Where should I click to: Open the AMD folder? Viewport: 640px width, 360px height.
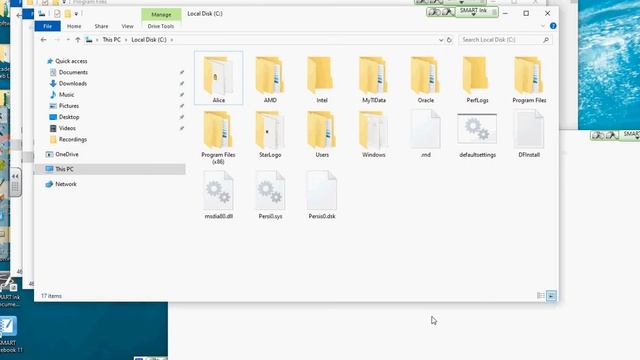click(x=270, y=78)
